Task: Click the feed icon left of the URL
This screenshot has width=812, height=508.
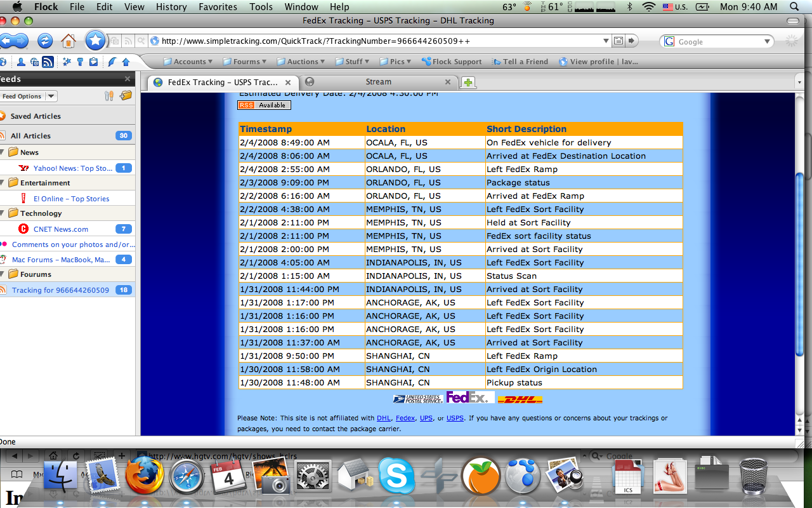Action: 129,41
